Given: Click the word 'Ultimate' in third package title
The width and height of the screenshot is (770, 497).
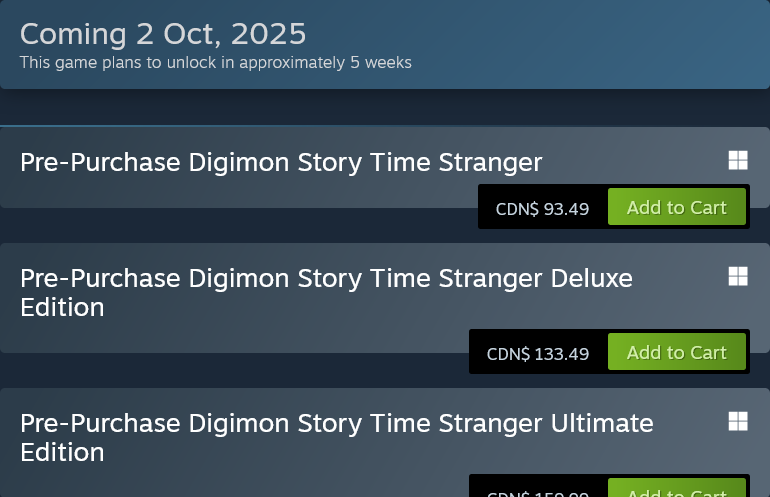Looking at the screenshot, I should tap(602, 423).
